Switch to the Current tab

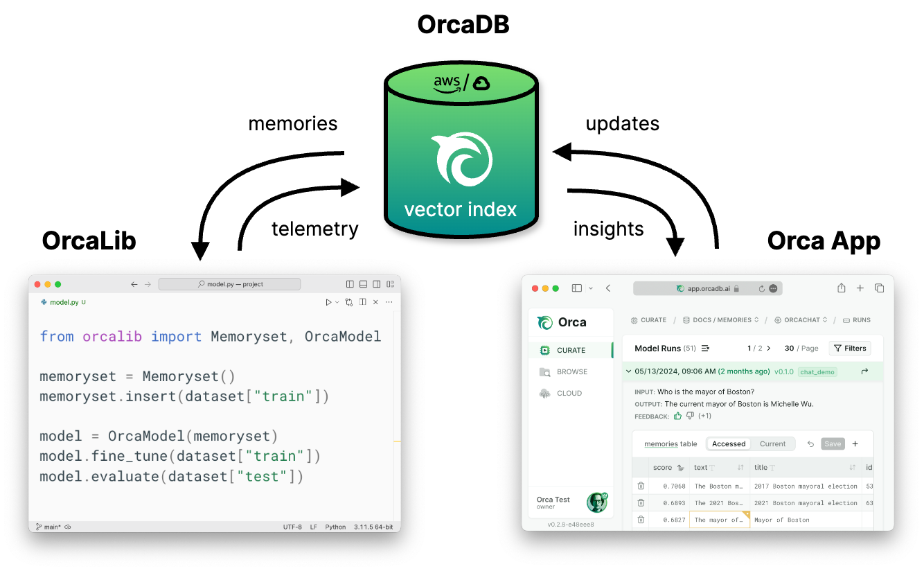(x=773, y=444)
